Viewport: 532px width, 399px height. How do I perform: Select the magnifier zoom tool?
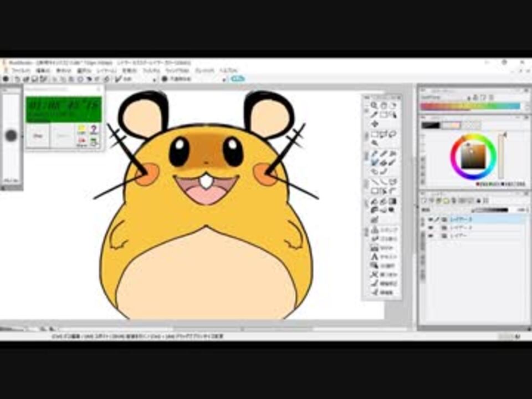374,105
